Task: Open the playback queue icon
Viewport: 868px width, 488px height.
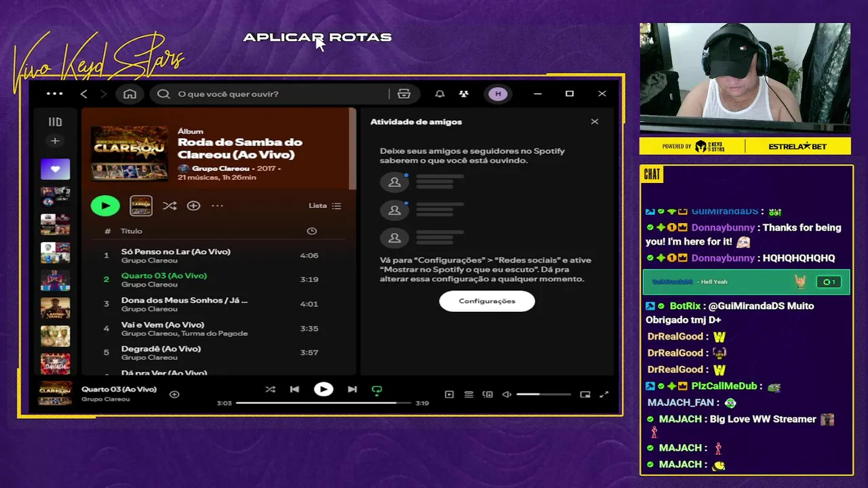Action: [469, 394]
